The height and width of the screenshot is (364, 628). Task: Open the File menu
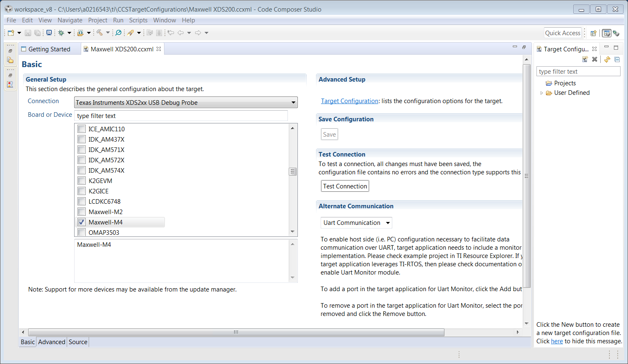[x=11, y=20]
